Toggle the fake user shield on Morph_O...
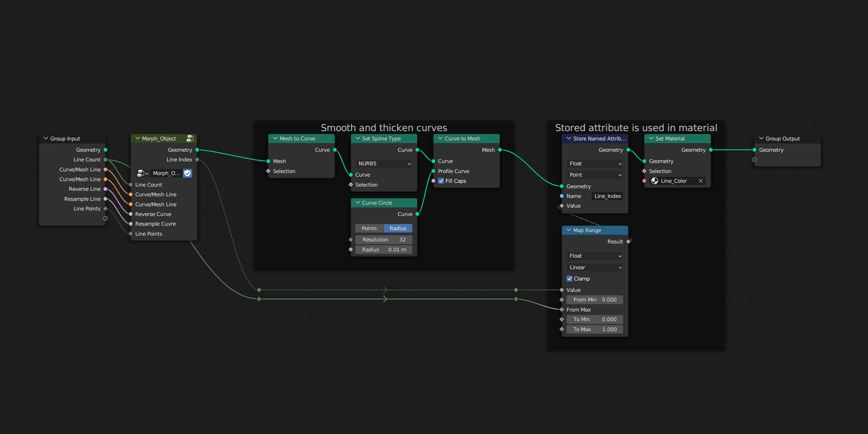Viewport: 868px width, 434px height. [187, 173]
